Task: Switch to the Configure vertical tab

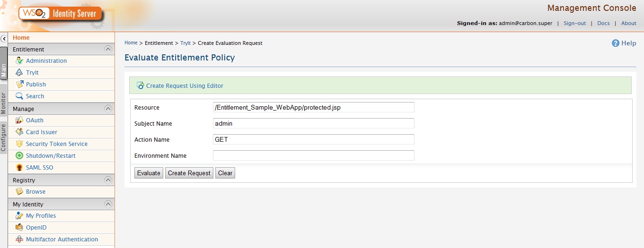Action: 4,137
